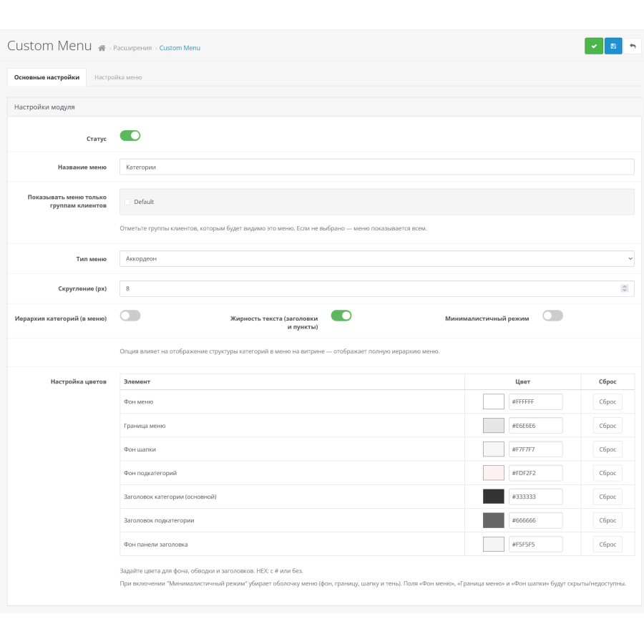Click the Сброс column header
644x644 pixels.
608,381
